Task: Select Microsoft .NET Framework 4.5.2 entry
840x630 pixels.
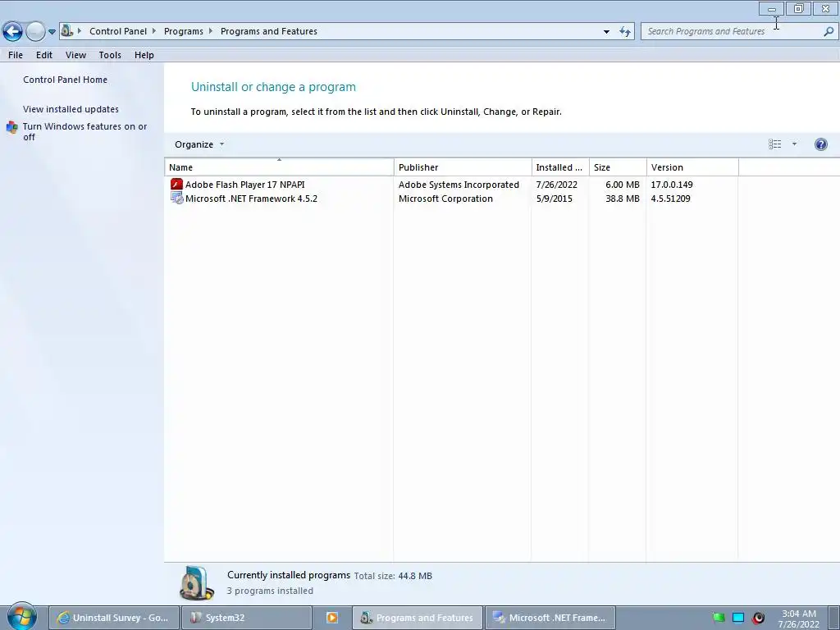Action: click(251, 199)
